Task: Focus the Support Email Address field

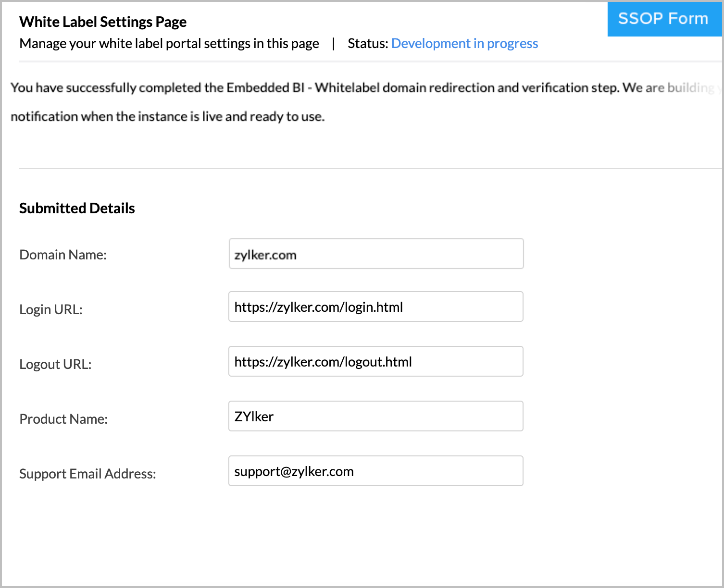Action: [376, 471]
